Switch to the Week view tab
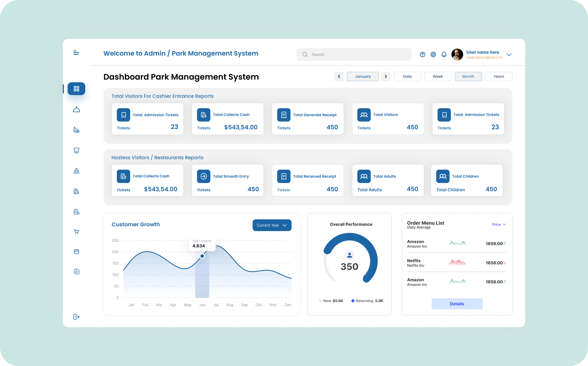This screenshot has width=588, height=366. point(438,76)
